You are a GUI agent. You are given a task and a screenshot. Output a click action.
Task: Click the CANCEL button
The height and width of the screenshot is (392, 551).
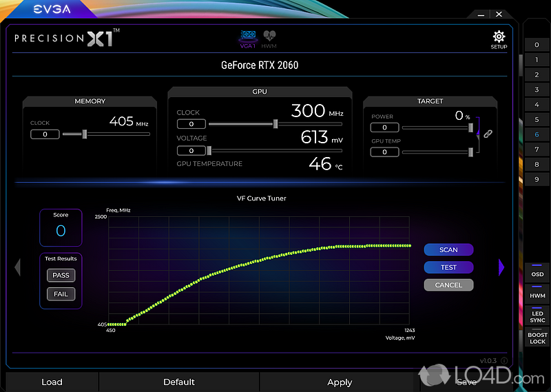[449, 285]
